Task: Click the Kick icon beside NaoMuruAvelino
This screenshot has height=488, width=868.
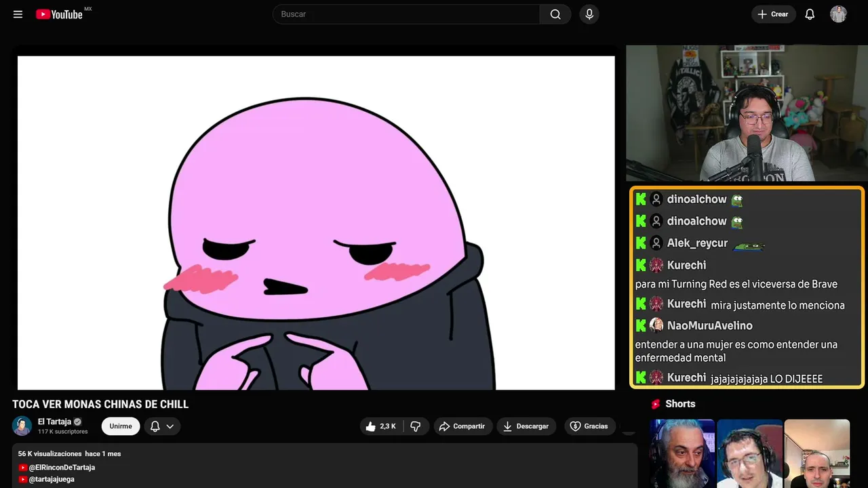Action: point(641,325)
